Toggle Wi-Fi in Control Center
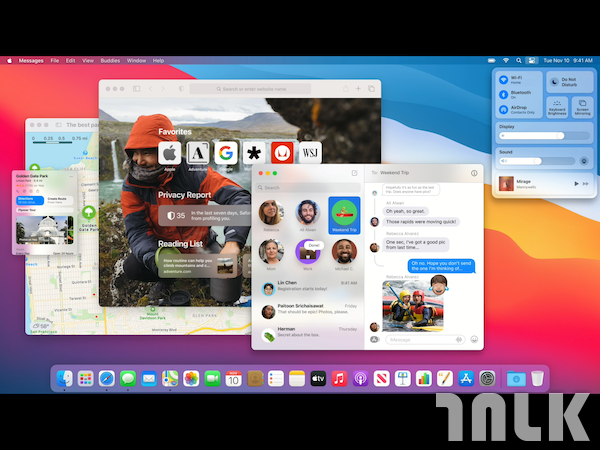600x450 pixels. tap(504, 80)
